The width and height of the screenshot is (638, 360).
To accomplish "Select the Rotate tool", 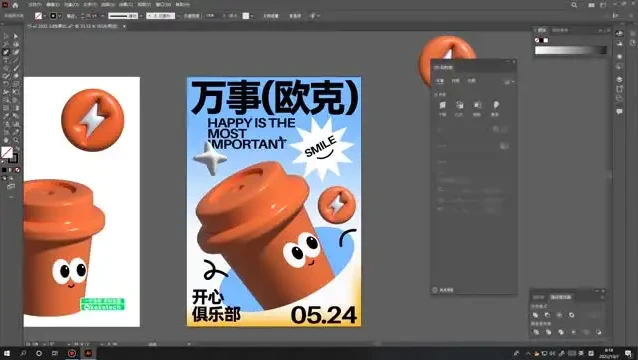I will coord(6,84).
